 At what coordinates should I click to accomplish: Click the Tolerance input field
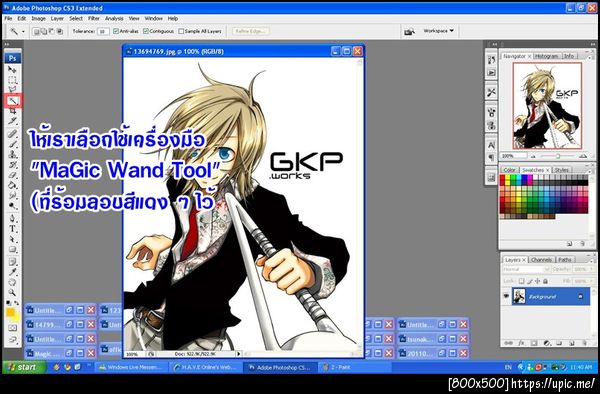click(103, 31)
